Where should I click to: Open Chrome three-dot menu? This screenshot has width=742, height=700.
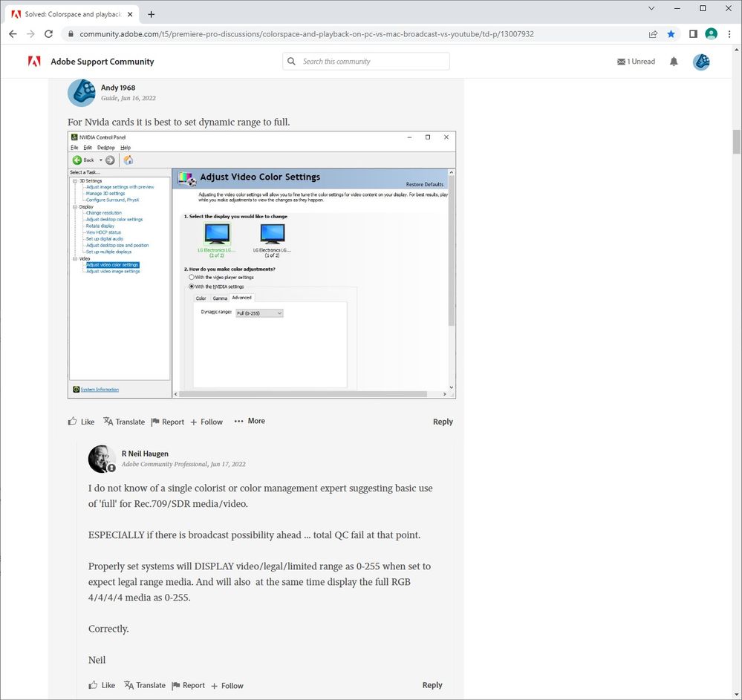click(x=729, y=34)
